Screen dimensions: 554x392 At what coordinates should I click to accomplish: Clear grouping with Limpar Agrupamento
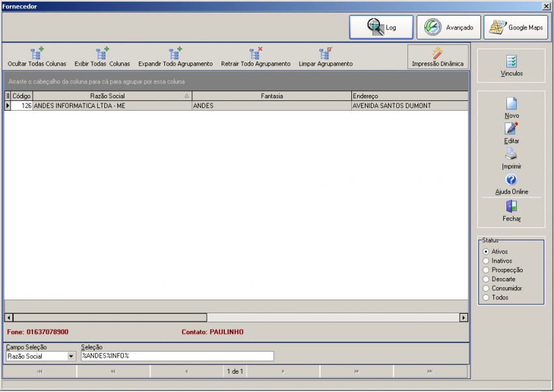[325, 53]
